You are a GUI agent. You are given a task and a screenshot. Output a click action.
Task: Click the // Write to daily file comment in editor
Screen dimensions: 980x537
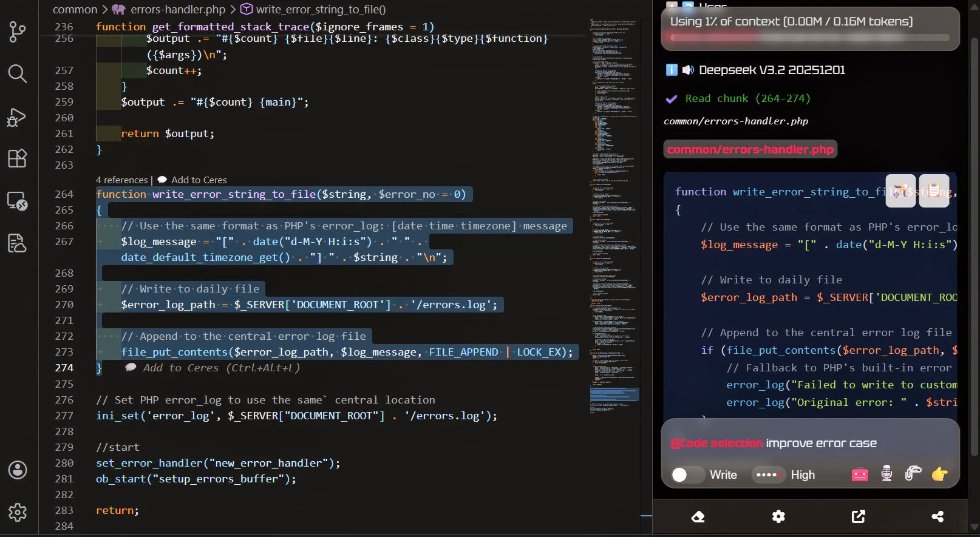[190, 289]
